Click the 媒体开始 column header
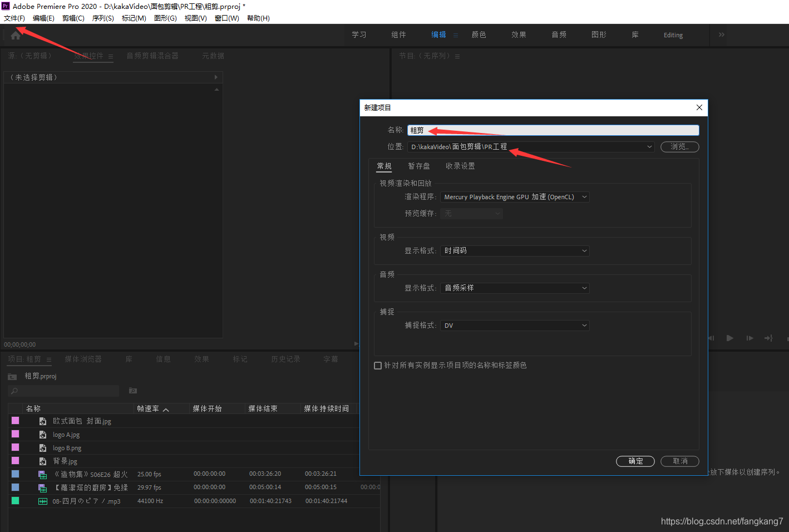The image size is (789, 532). point(207,409)
